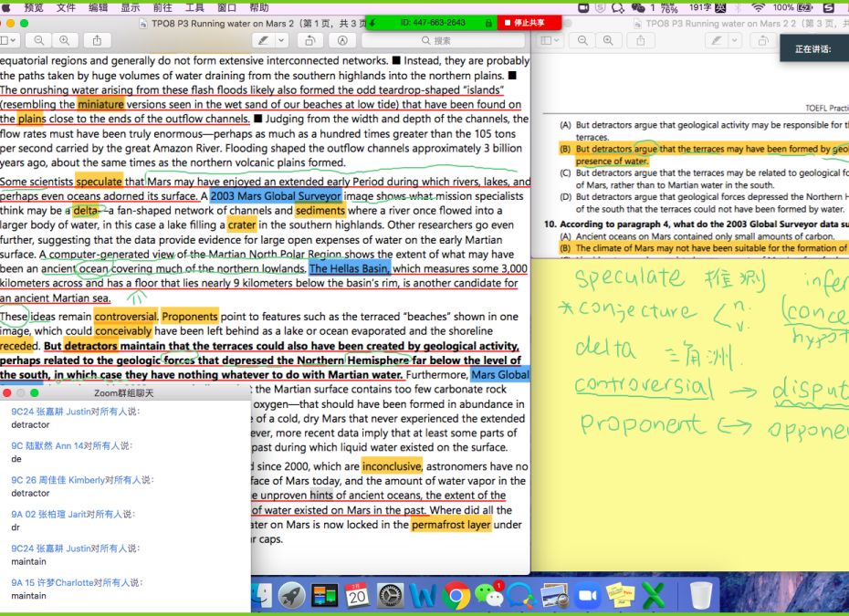The height and width of the screenshot is (616, 849).
Task: Open the 编辑 menu
Action: pos(98,7)
